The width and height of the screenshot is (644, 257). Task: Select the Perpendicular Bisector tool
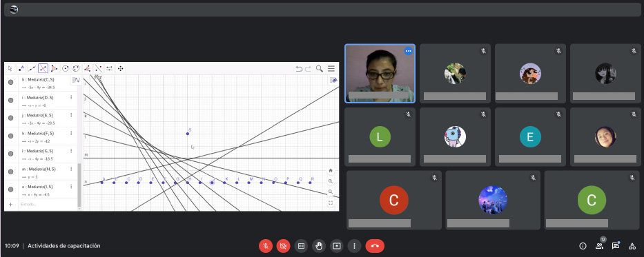coord(43,68)
